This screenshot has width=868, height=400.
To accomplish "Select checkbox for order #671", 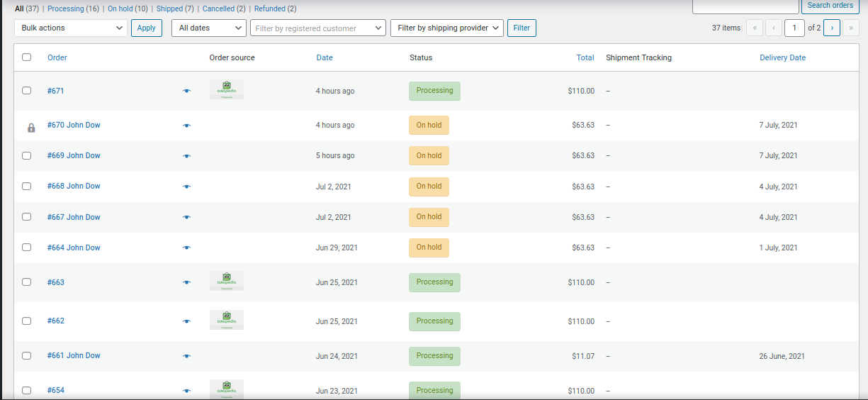I will point(27,91).
